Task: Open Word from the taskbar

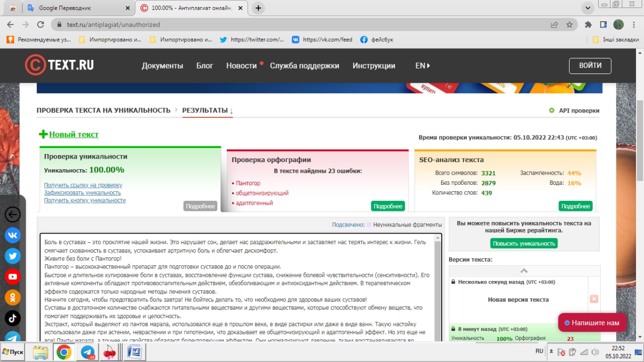Action: tap(134, 352)
